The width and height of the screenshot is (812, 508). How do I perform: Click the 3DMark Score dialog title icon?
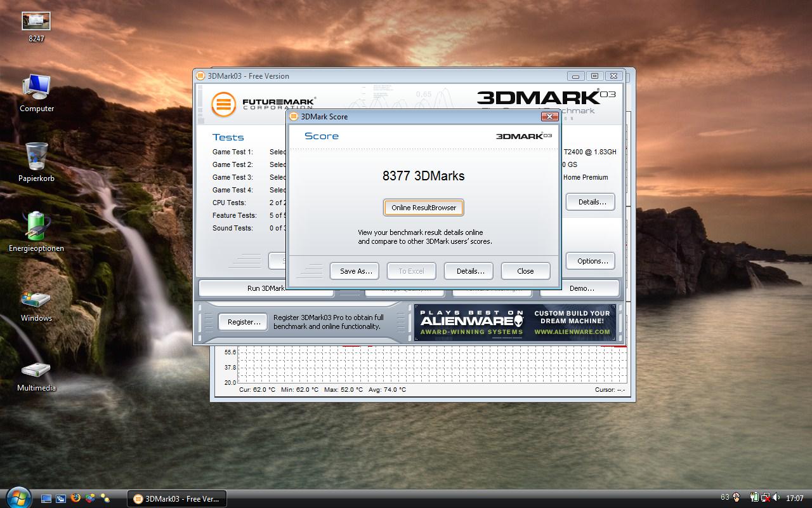(x=294, y=117)
